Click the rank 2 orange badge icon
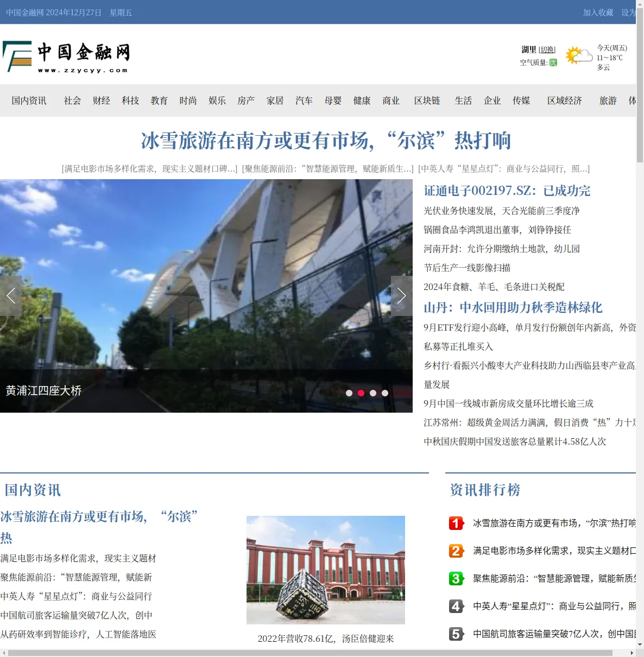 point(456,551)
